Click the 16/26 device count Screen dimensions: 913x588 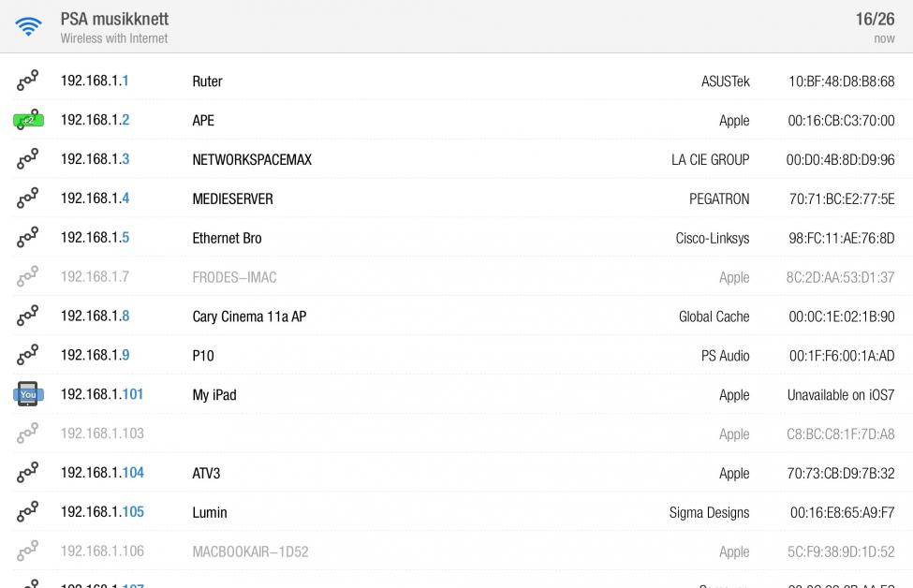[x=875, y=19]
